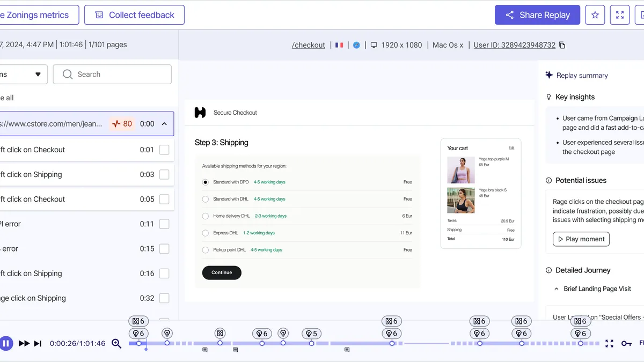Click the info icon beside Detailed Journey
644x362 pixels.
tap(548, 271)
